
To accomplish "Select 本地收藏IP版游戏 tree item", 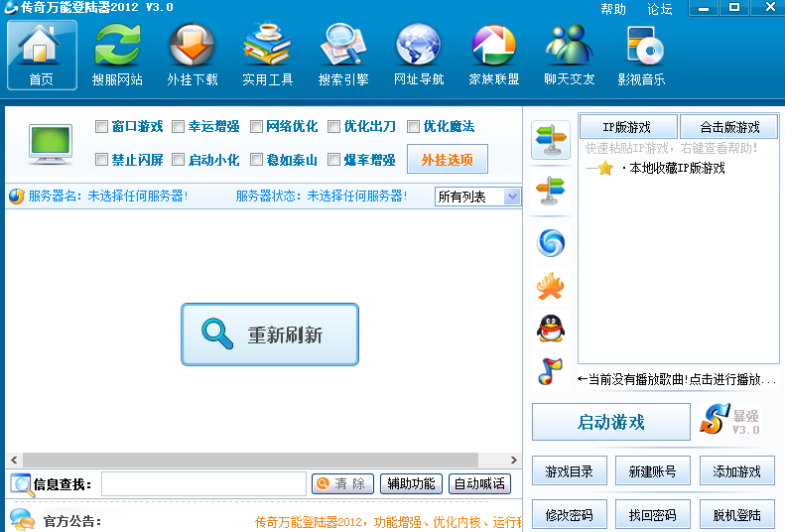I will [677, 168].
